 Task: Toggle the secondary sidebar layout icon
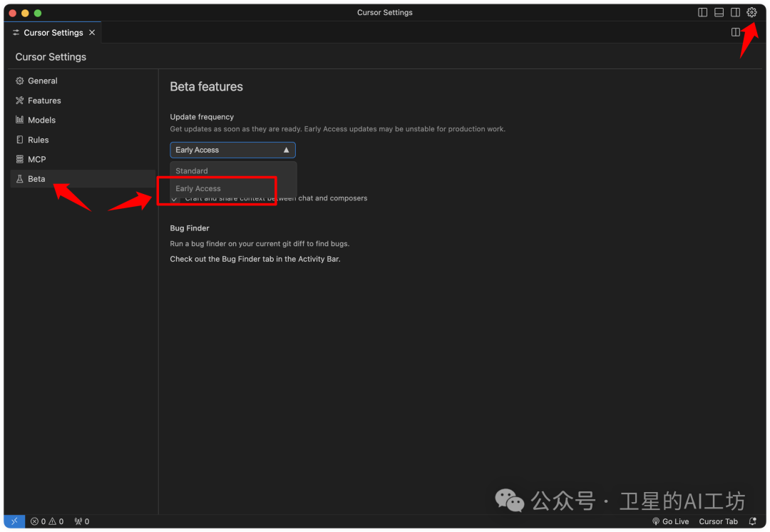pyautogui.click(x=735, y=12)
